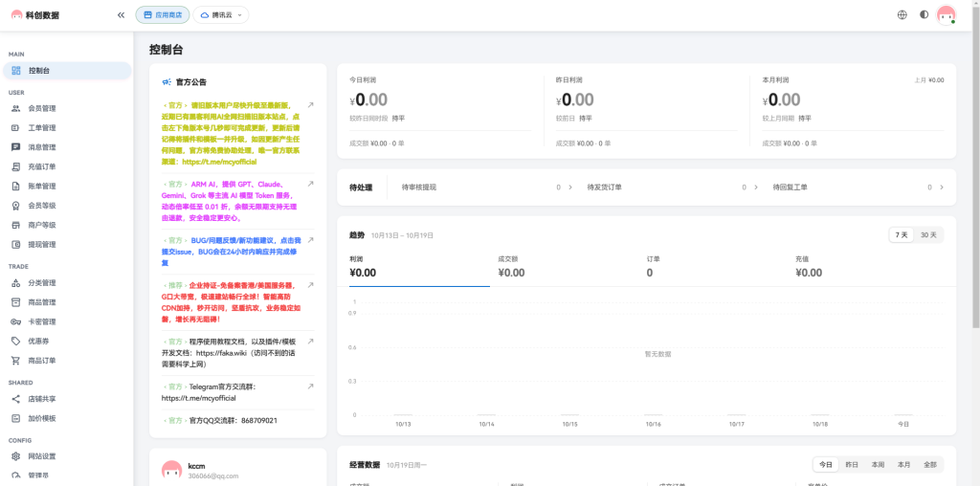
Task: Expand 待审核提现 pending item chevron
Action: click(570, 187)
